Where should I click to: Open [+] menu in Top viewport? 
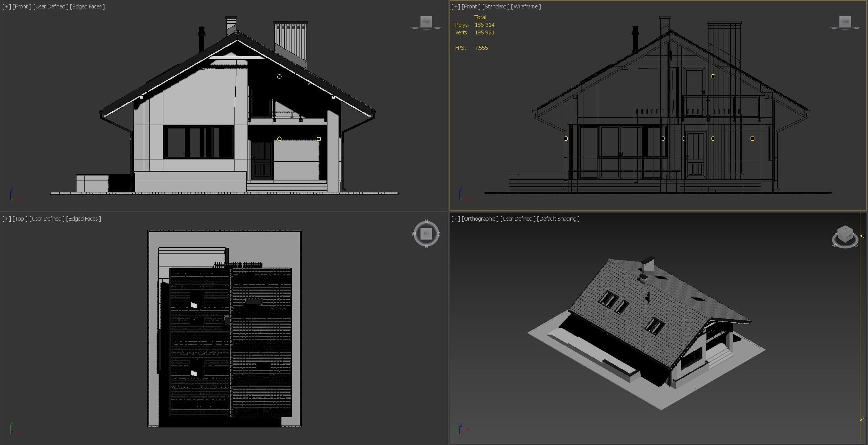(x=7, y=219)
